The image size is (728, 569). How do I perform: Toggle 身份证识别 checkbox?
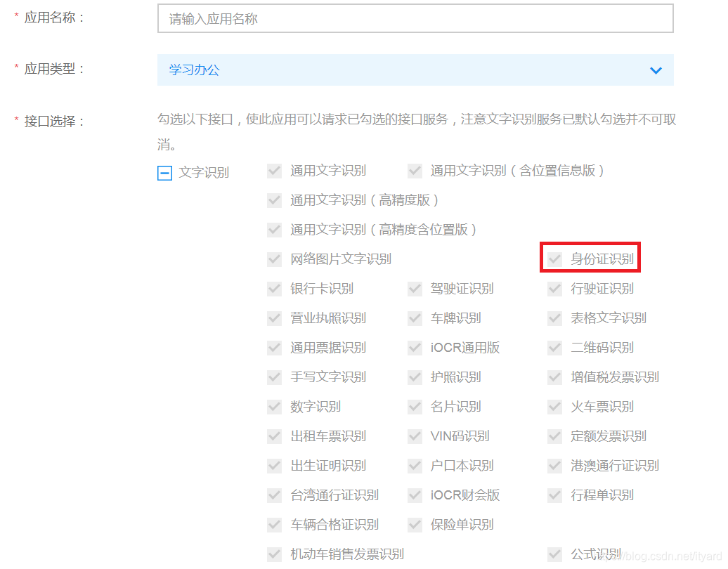(x=555, y=259)
